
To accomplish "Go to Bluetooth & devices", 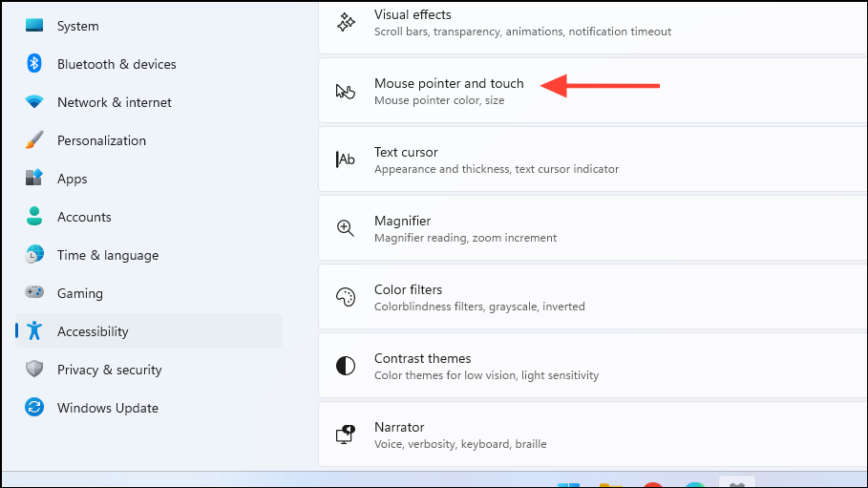I will point(150,64).
